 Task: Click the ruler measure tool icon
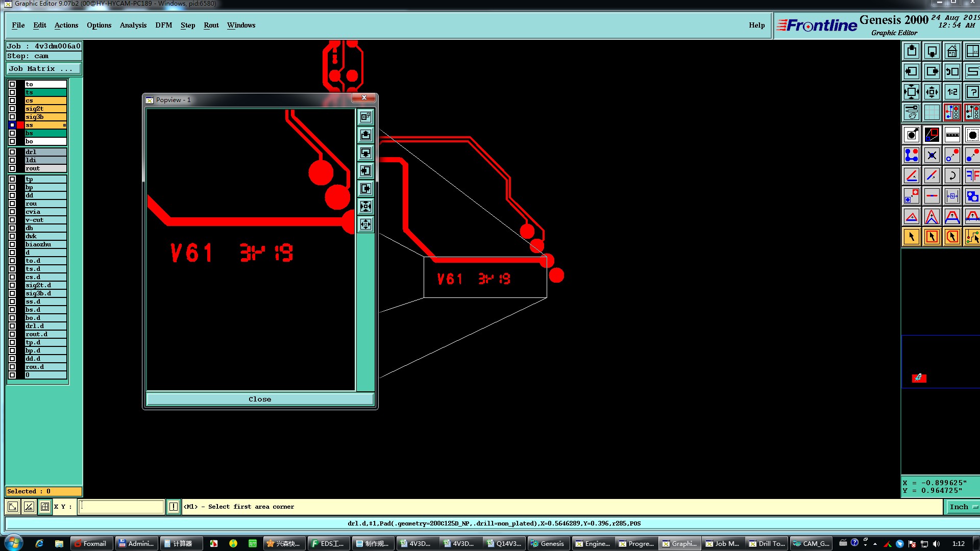tap(952, 135)
